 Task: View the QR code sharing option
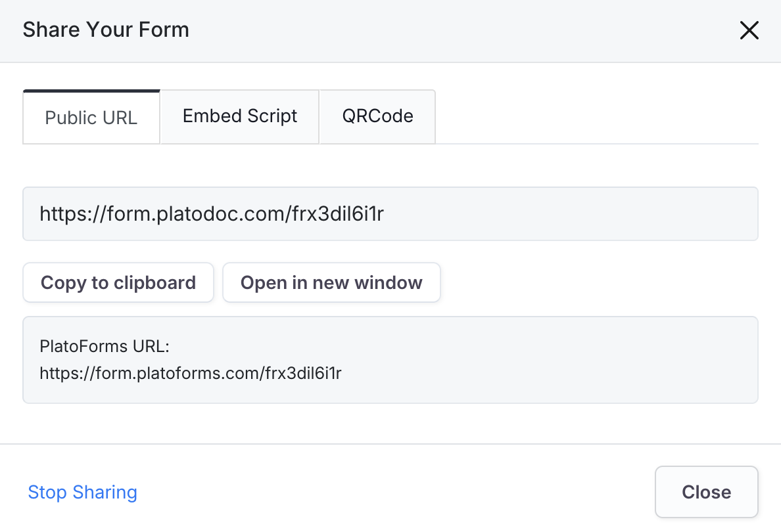(x=377, y=116)
